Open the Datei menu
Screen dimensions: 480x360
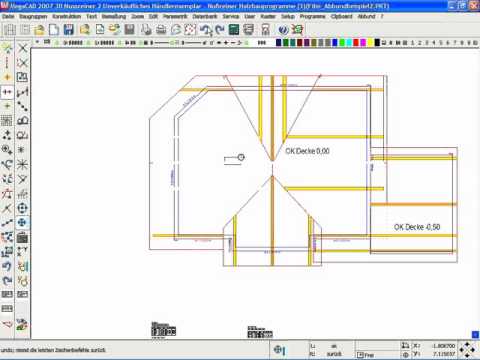pyautogui.click(x=8, y=16)
